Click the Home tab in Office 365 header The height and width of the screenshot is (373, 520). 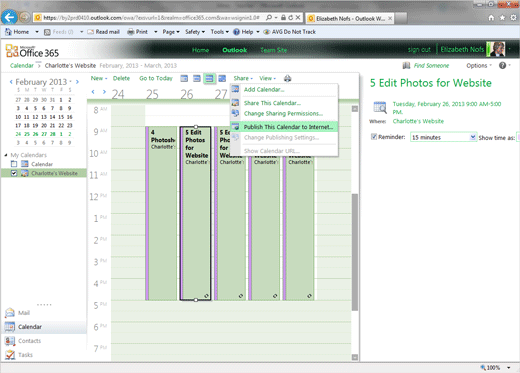200,50
